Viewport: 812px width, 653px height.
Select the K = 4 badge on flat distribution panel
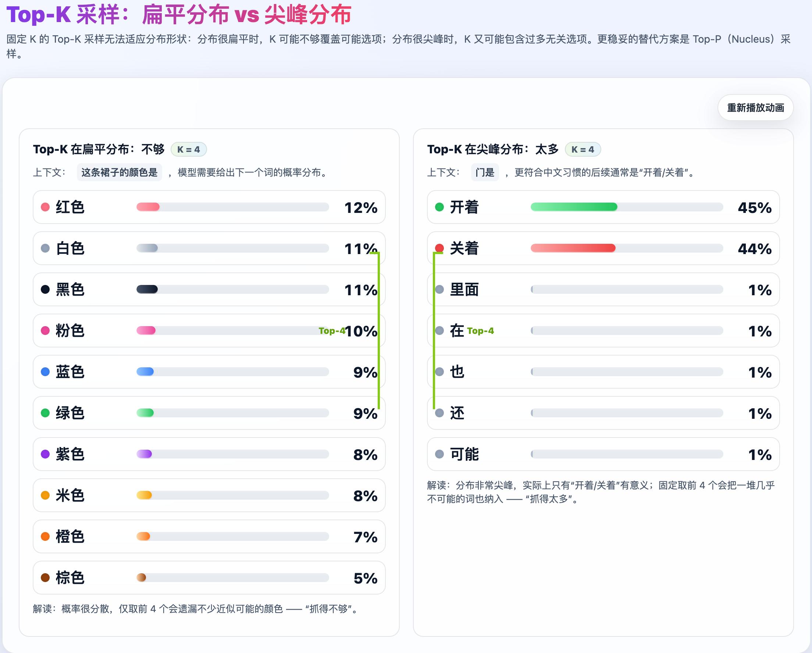(x=189, y=149)
